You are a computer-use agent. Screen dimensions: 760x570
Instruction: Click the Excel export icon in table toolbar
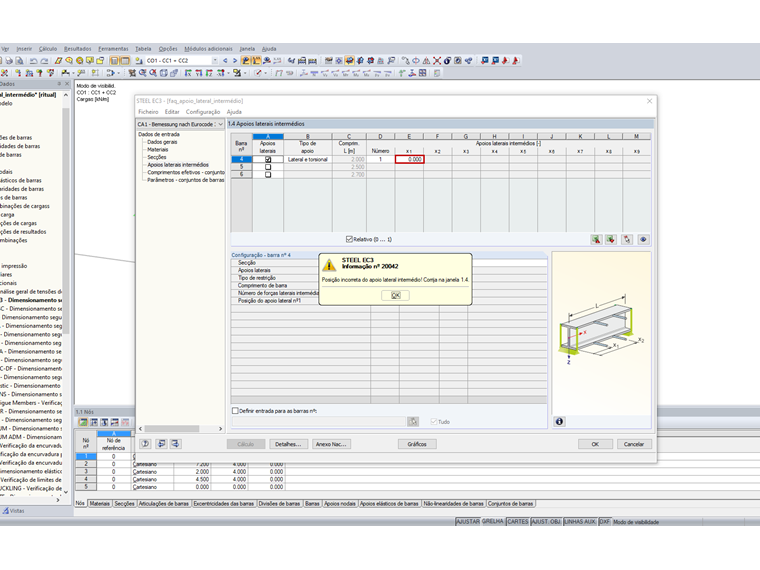click(x=596, y=239)
